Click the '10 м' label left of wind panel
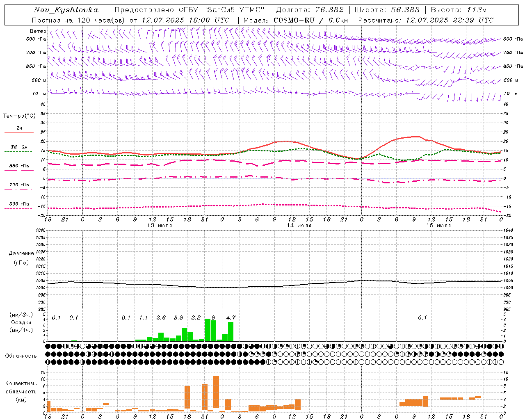 click(x=39, y=94)
